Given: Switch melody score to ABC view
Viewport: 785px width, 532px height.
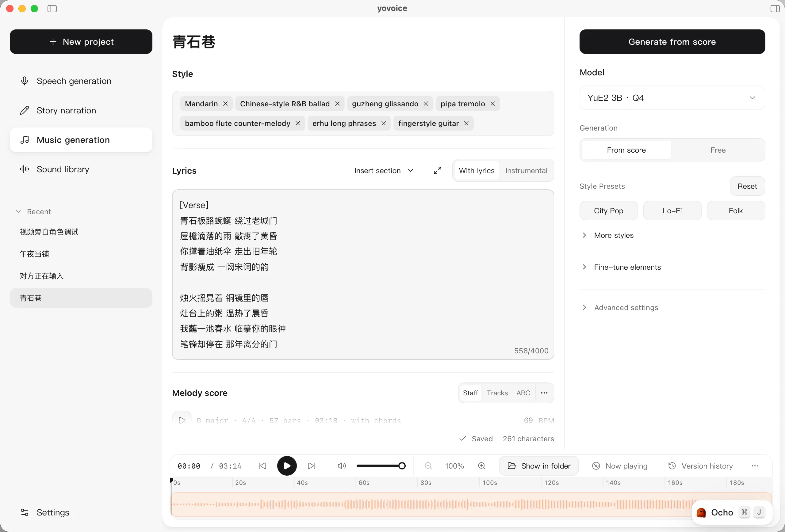Looking at the screenshot, I should pos(523,393).
